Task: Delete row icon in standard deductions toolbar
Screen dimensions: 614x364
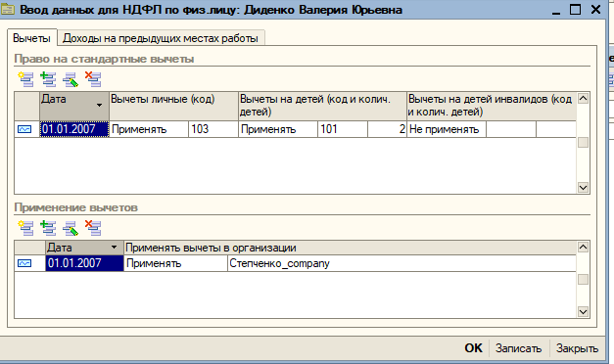Action: tap(93, 79)
